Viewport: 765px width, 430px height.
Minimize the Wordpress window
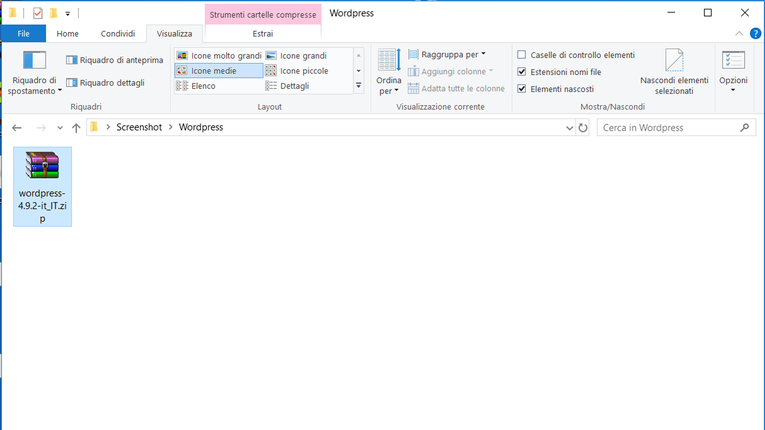(x=671, y=13)
